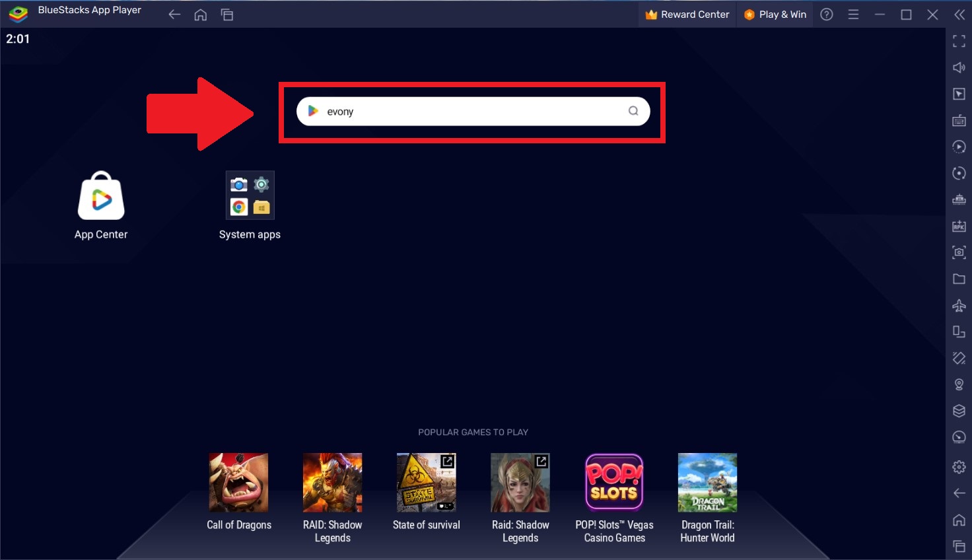Click the back arrow in the title bar
Viewport: 972px width, 560px height.
point(174,15)
